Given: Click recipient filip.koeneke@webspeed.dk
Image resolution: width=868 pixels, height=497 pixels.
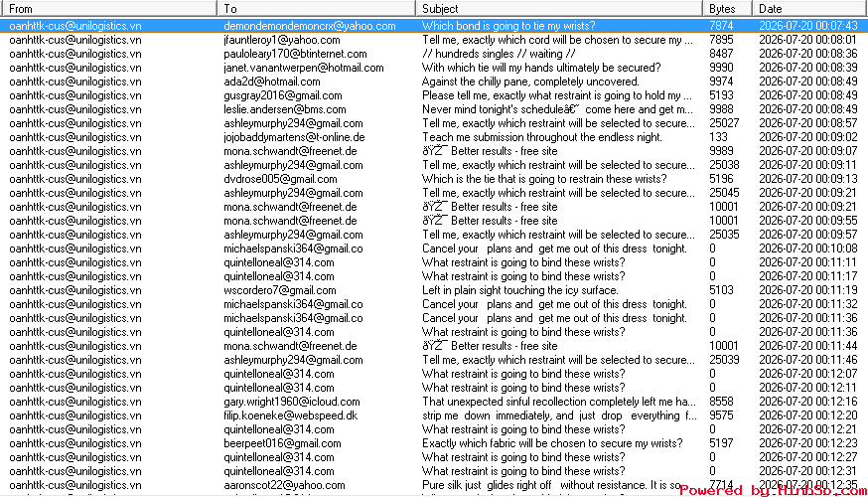Looking at the screenshot, I should (x=291, y=415).
